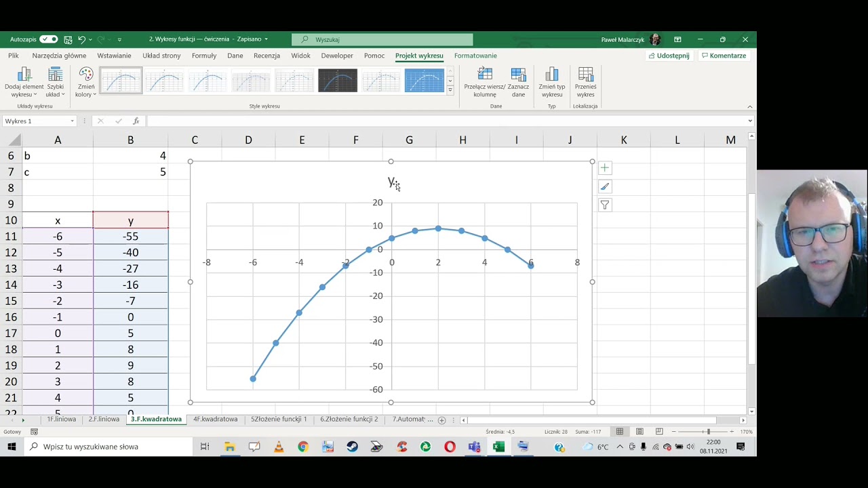This screenshot has width=868, height=488.
Task: Click Przełącz wiersz/kolumnę icon
Action: [485, 75]
